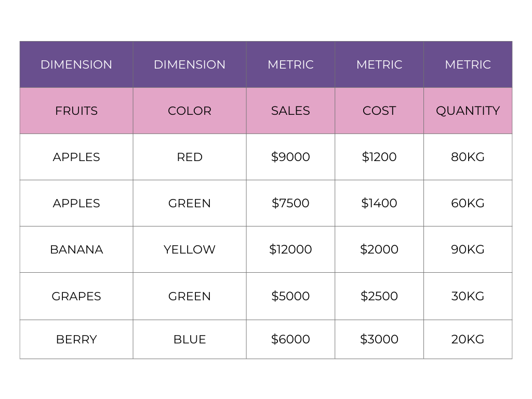Image resolution: width=532 pixels, height=399 pixels.
Task: Click the $12000 sales value
Action: [290, 249]
